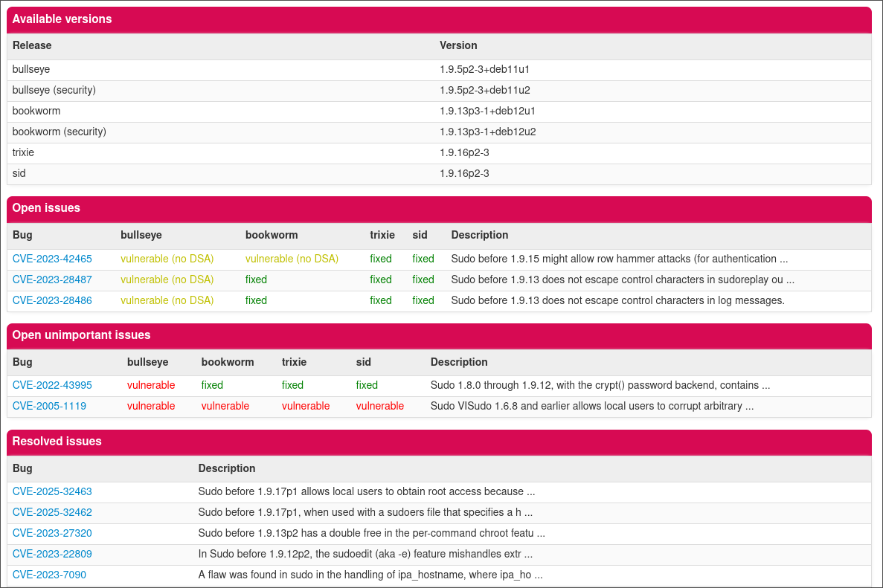Image resolution: width=883 pixels, height=588 pixels.
Task: Click the Open unimportant issues section header
Action: (439, 336)
